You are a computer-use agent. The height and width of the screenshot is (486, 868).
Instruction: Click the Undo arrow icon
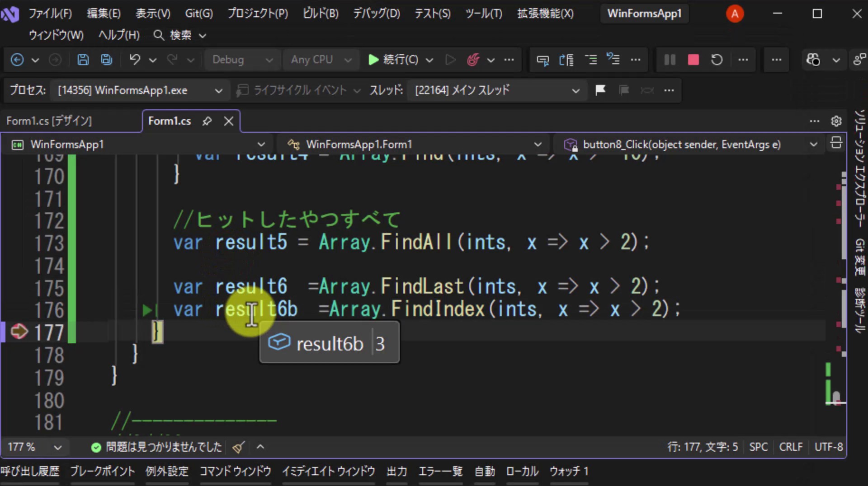pyautogui.click(x=135, y=60)
